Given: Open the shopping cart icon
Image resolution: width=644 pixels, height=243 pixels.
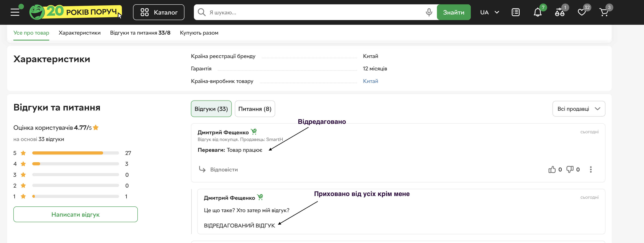Looking at the screenshot, I should click(x=604, y=12).
